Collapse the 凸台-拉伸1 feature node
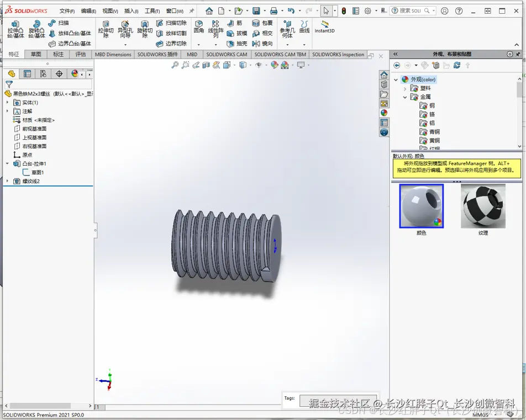 click(7, 164)
